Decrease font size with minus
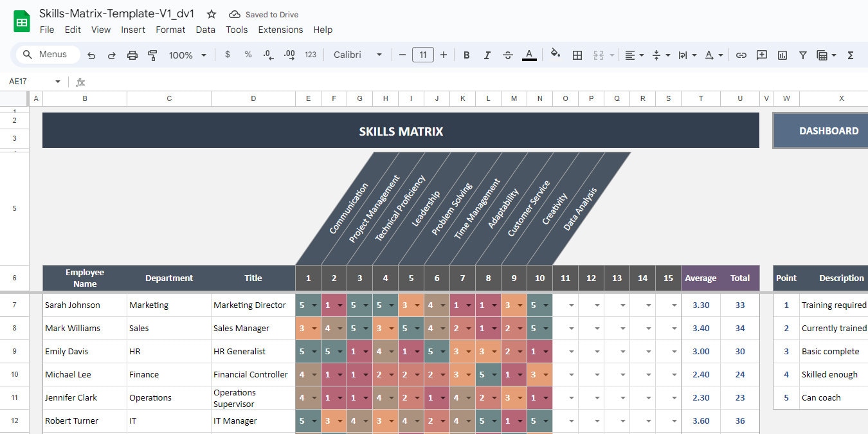This screenshot has height=434, width=868. pyautogui.click(x=402, y=55)
